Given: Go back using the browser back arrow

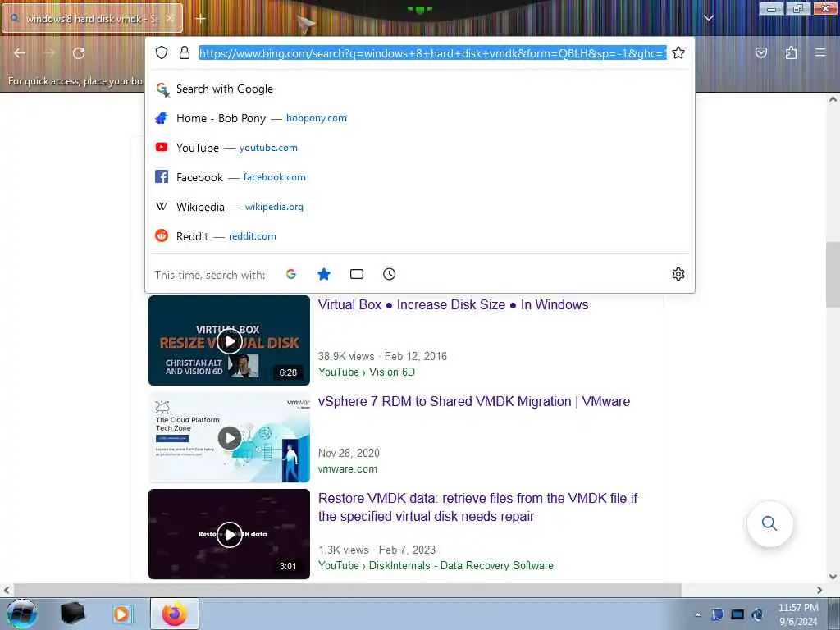Looking at the screenshot, I should pos(20,53).
